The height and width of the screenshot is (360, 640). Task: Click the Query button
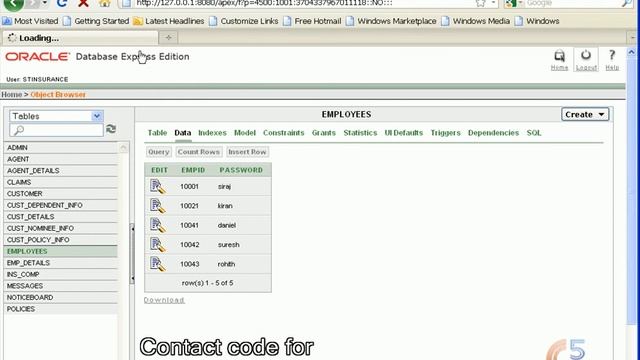(x=158, y=152)
